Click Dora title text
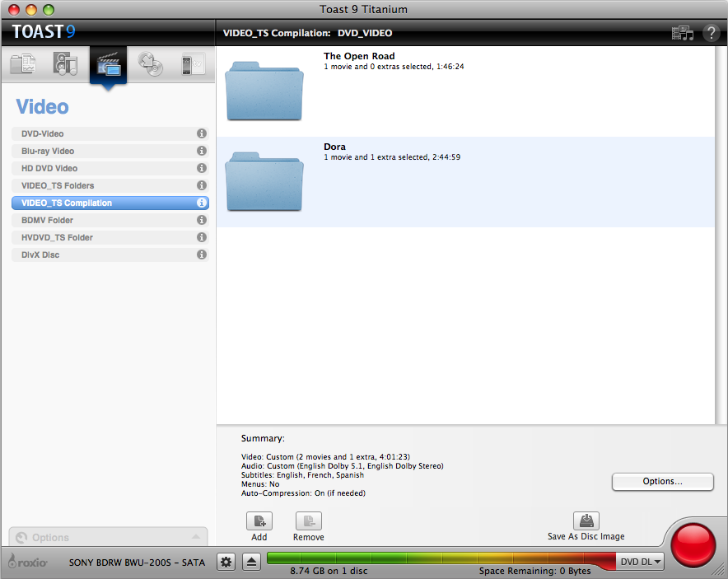Screen dimensions: 728x579 pyautogui.click(x=334, y=147)
